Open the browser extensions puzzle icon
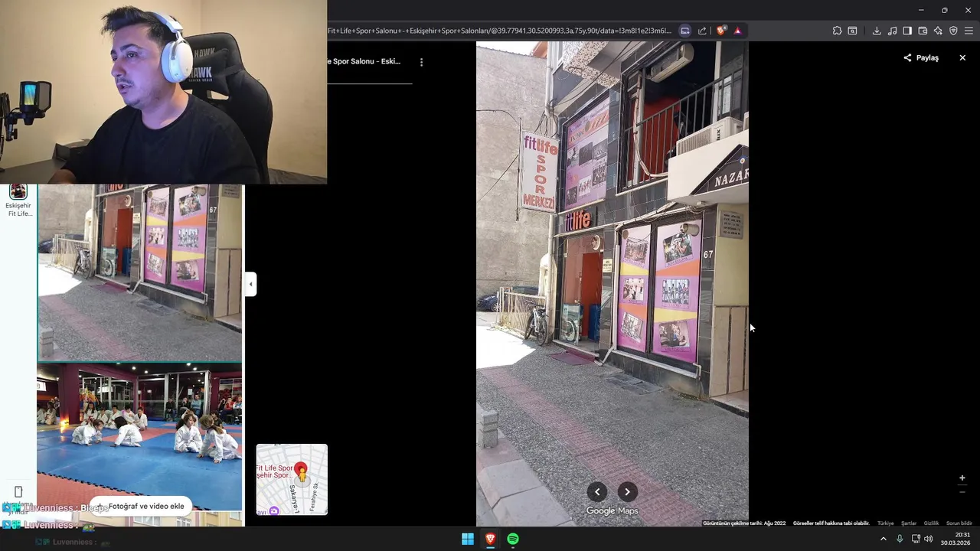980x551 pixels. coord(837,31)
